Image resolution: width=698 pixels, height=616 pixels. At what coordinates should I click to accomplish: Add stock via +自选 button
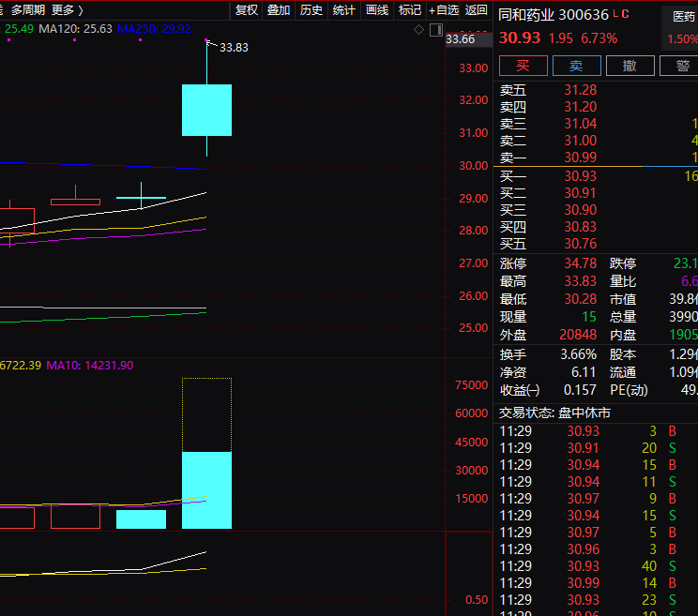tap(444, 9)
